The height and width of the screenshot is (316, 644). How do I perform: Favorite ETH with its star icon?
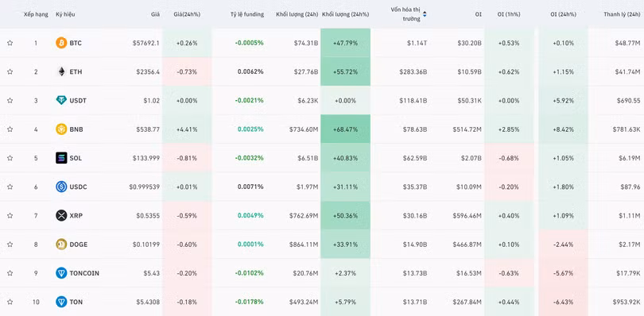(x=10, y=71)
